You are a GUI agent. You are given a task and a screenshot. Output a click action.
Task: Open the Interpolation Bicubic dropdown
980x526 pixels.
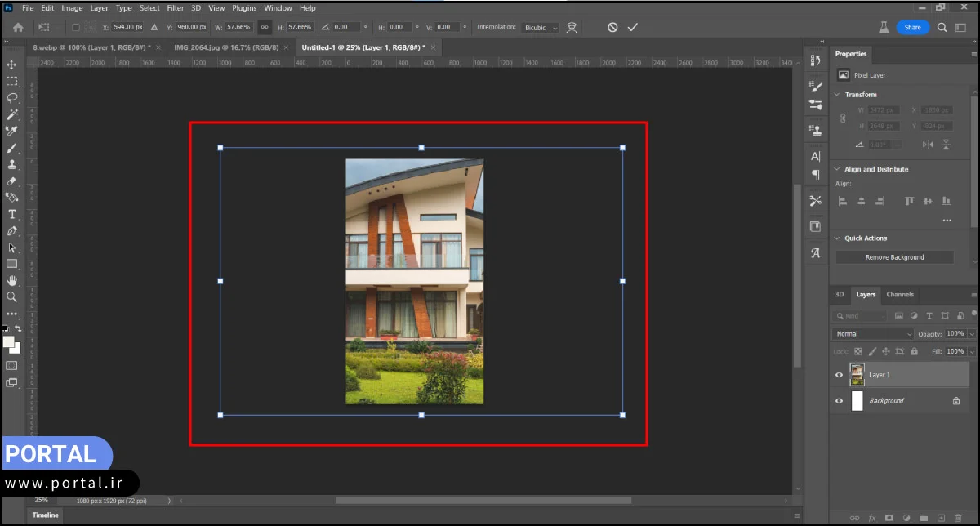pyautogui.click(x=541, y=27)
